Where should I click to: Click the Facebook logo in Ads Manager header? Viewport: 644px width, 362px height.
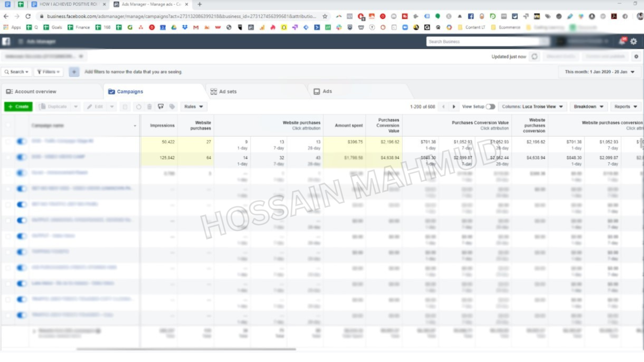tap(6, 42)
